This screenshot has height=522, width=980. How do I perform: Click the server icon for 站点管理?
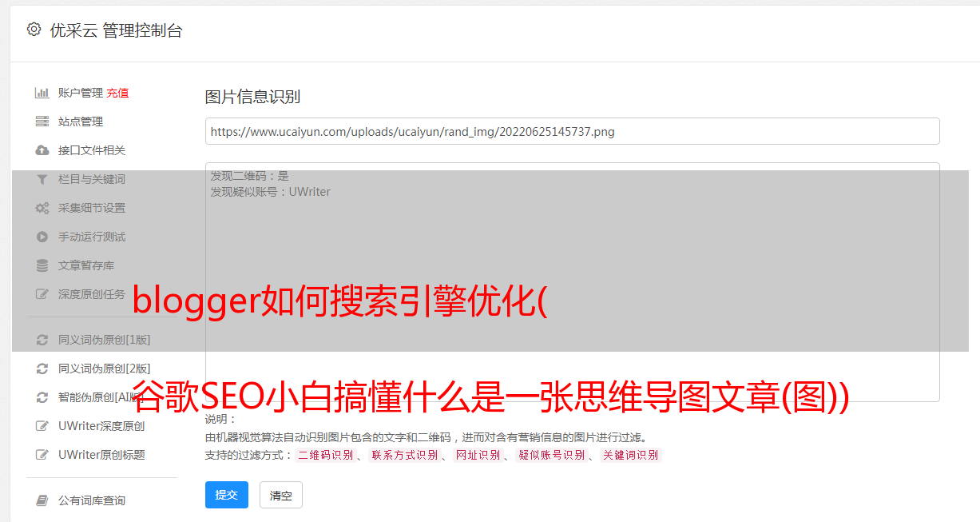pyautogui.click(x=42, y=122)
